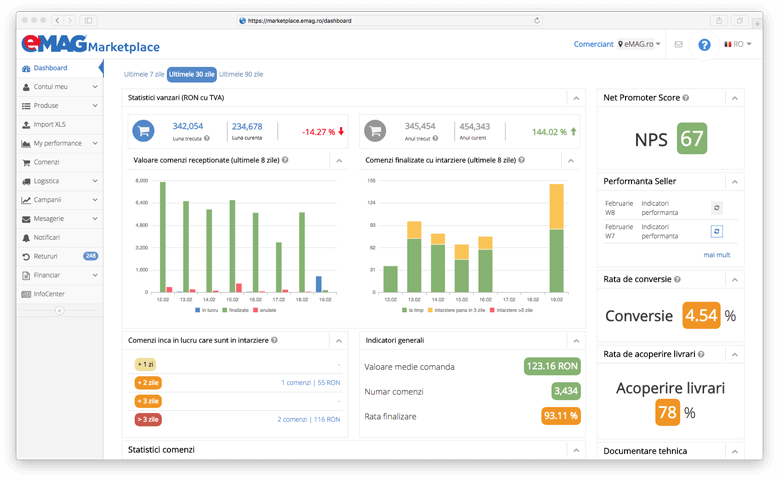The height and width of the screenshot is (480, 780).
Task: Click the My performance chart icon
Action: click(x=26, y=144)
